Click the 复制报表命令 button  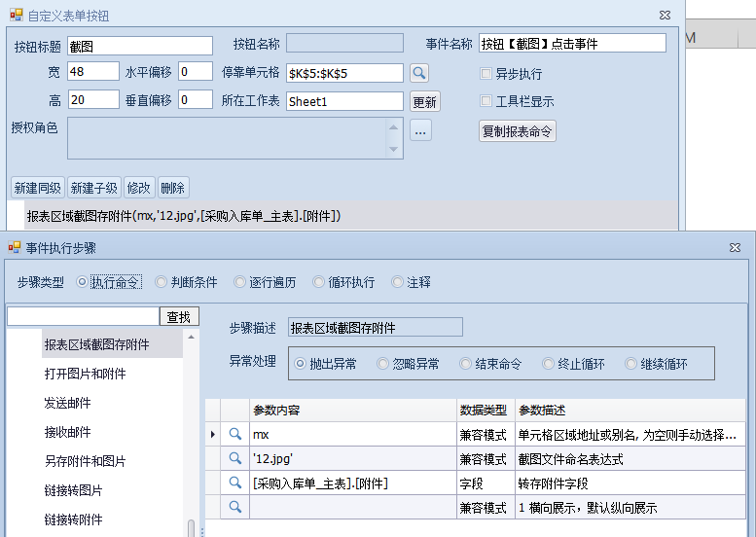pos(518,131)
